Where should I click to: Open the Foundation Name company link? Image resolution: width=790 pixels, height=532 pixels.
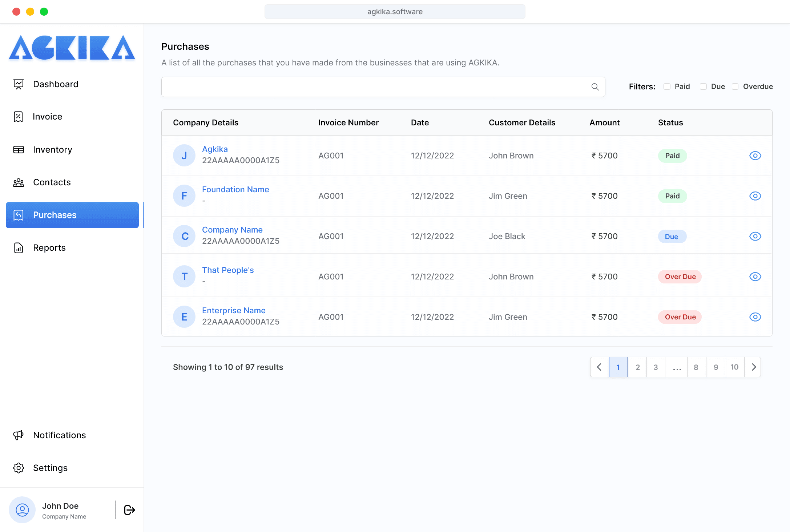pyautogui.click(x=235, y=189)
